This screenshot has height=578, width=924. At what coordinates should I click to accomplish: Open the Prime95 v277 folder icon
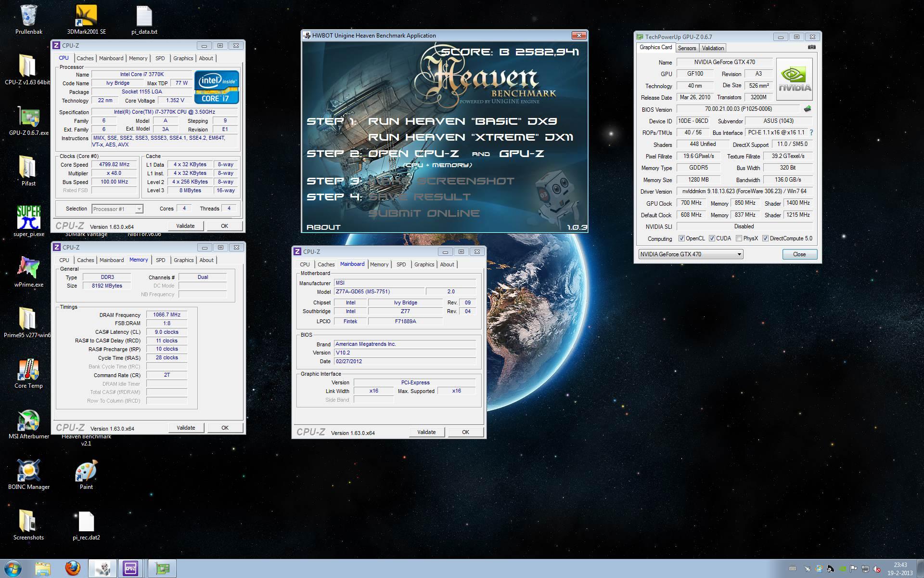27,323
